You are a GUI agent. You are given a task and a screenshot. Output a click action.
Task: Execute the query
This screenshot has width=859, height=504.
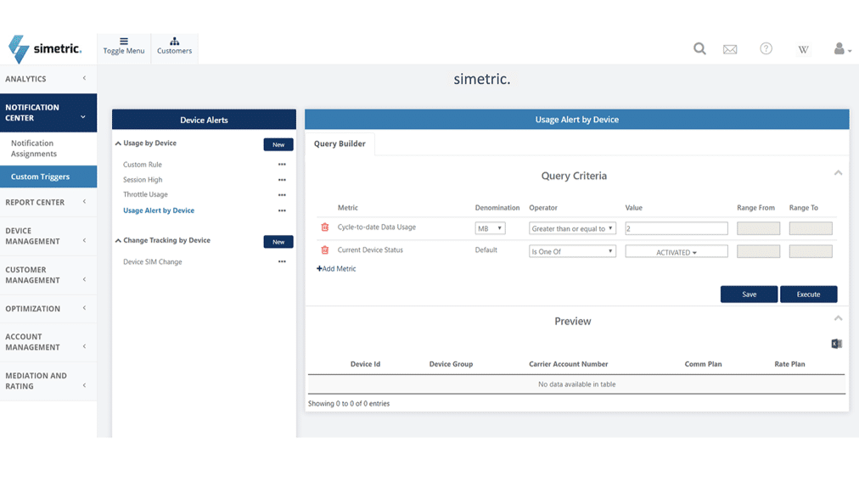(x=809, y=294)
